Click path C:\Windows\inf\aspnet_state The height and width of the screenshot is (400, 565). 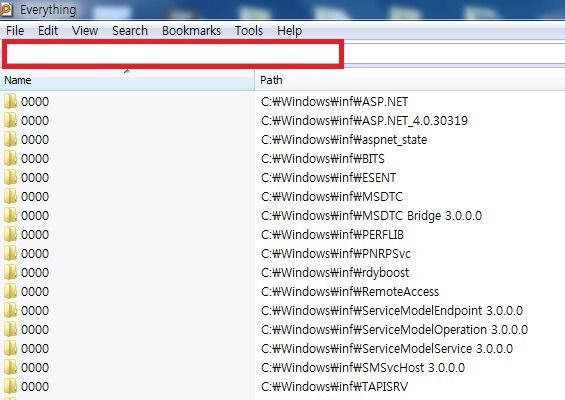pos(344,139)
